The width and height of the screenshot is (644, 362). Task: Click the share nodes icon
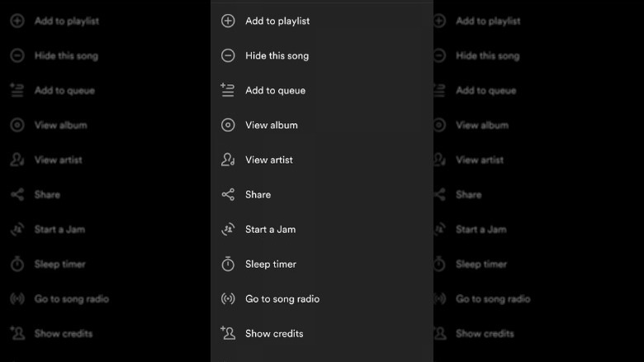tap(228, 194)
